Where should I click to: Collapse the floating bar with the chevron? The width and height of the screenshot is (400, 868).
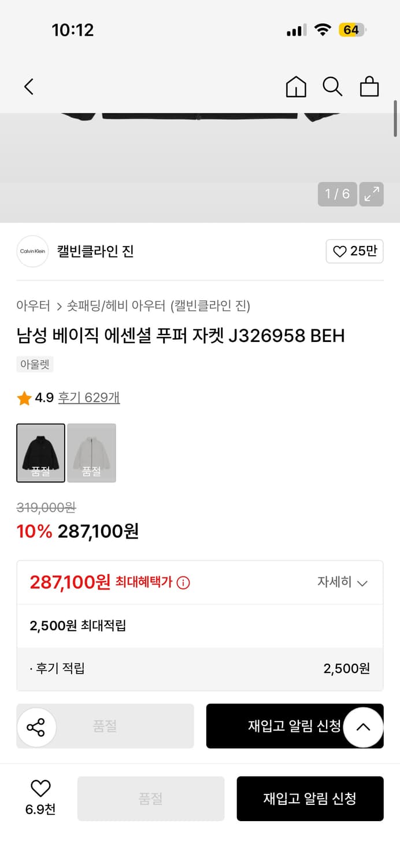(363, 726)
